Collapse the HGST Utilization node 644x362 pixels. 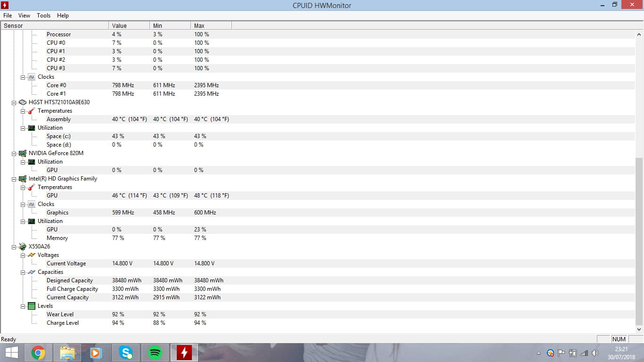coord(23,128)
